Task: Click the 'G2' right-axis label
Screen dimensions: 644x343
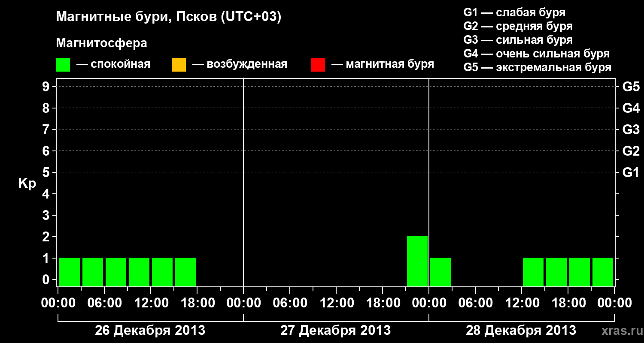Action: coord(631,151)
